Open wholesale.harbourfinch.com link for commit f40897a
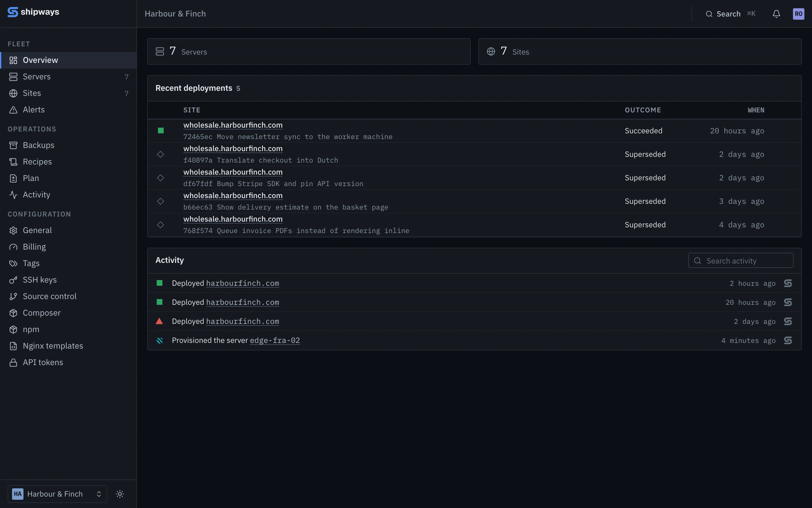 tap(233, 149)
